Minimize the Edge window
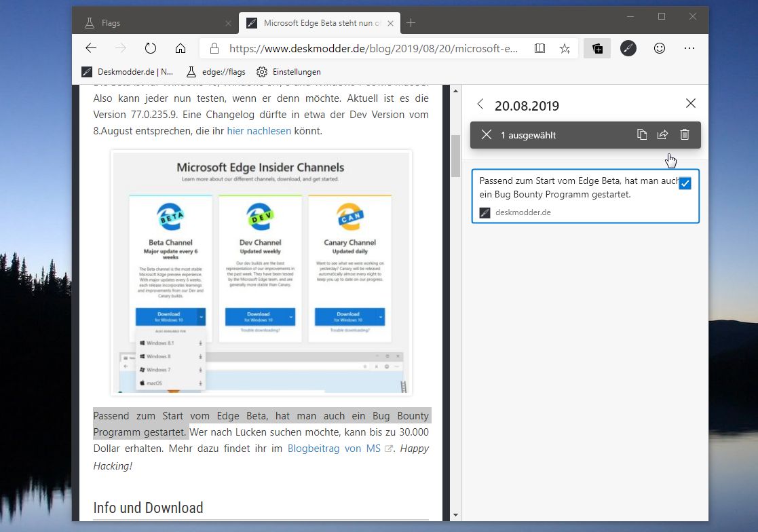 coord(630,16)
